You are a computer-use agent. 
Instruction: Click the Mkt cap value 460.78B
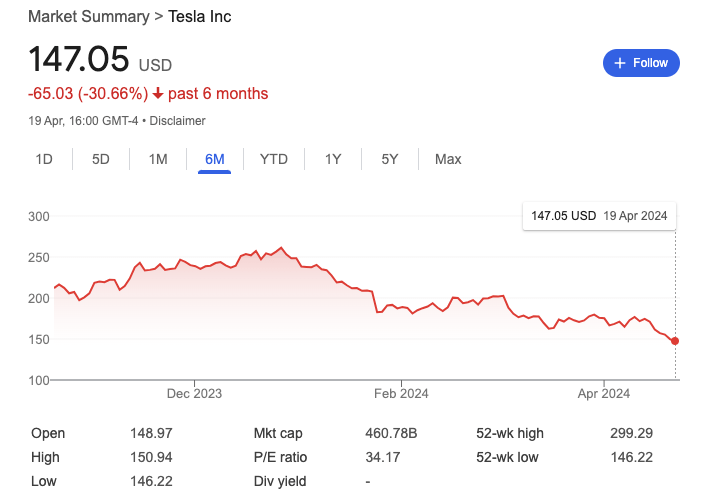coord(392,434)
